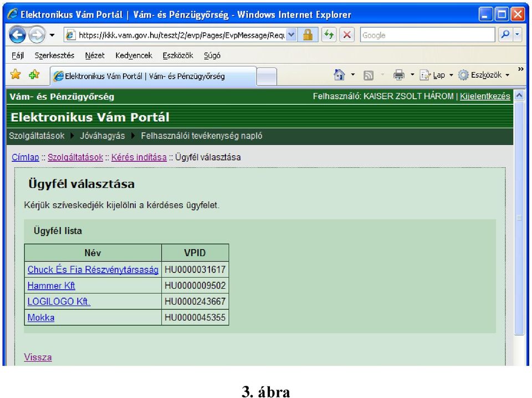Click the page scrollbar up arrow
The image size is (532, 398).
pyautogui.click(x=519, y=96)
